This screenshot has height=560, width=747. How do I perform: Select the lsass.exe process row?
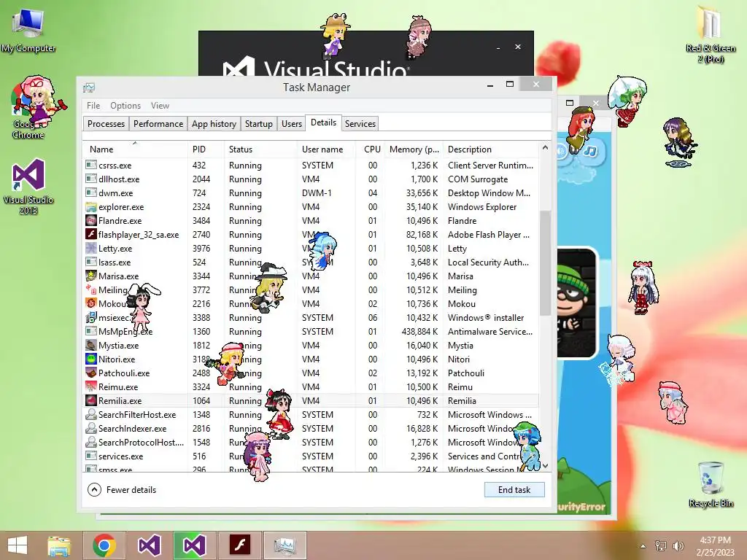click(x=311, y=262)
